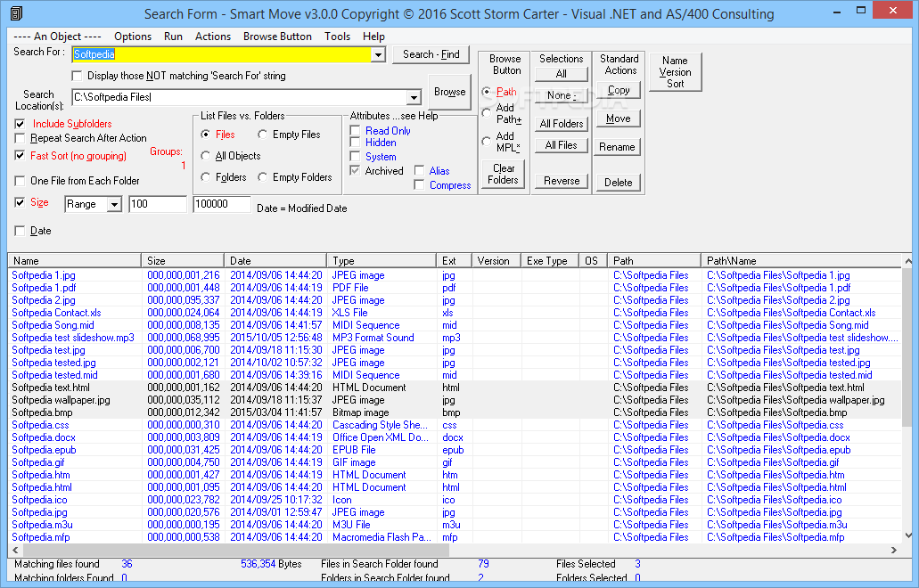Image resolution: width=919 pixels, height=588 pixels.
Task: Select the Empty Folders radio button
Action: click(263, 177)
